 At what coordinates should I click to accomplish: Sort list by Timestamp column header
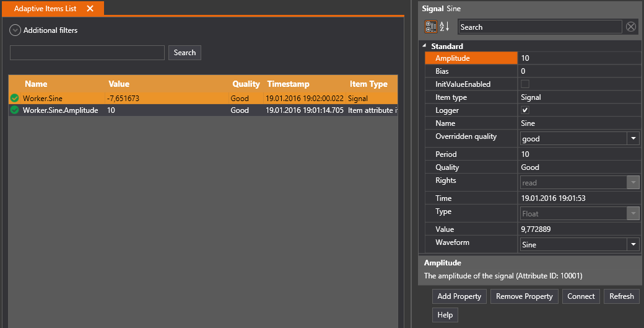click(x=288, y=84)
